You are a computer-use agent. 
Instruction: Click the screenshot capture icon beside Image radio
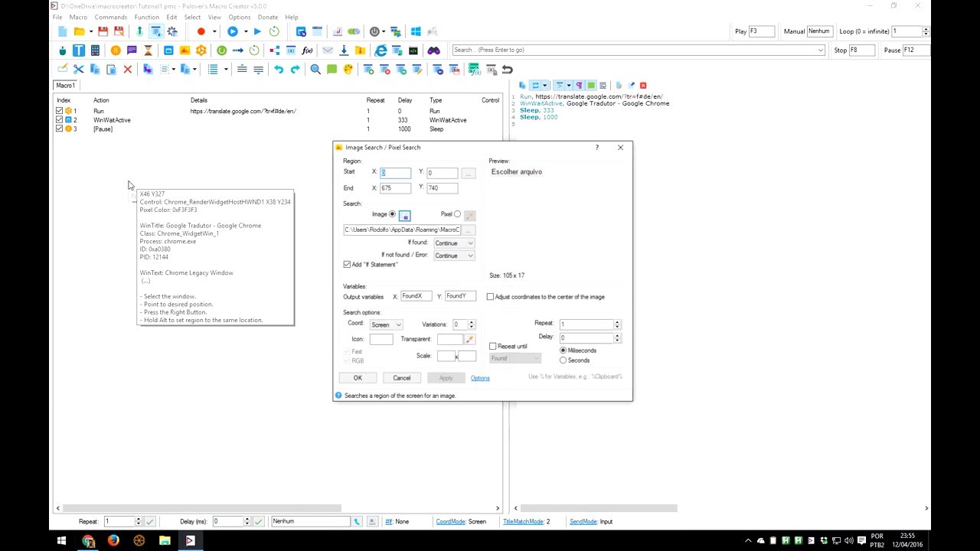[x=404, y=216]
